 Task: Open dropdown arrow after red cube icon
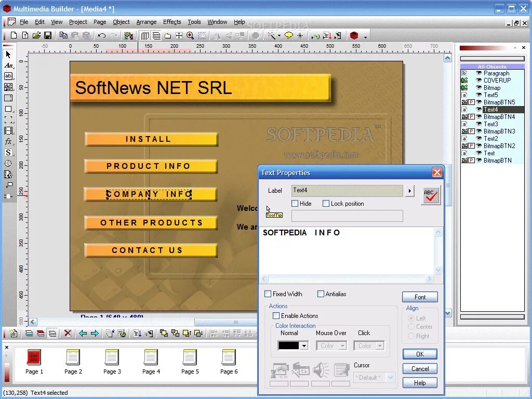365,37
